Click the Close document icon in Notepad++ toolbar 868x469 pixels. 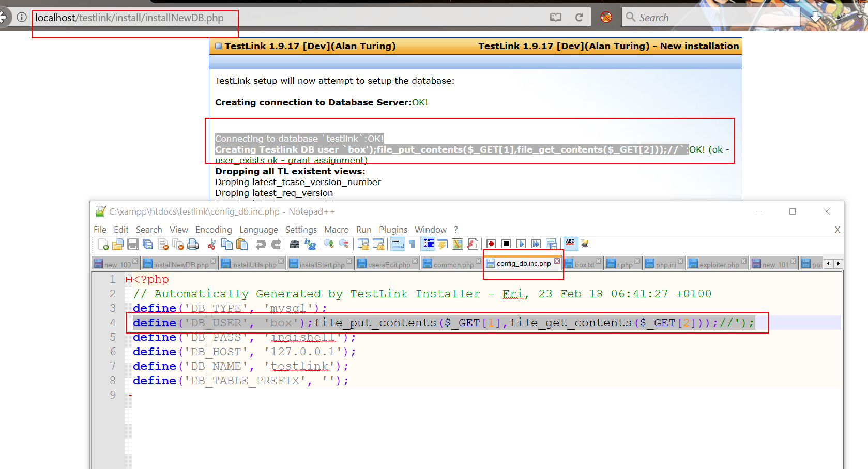pyautogui.click(x=163, y=244)
